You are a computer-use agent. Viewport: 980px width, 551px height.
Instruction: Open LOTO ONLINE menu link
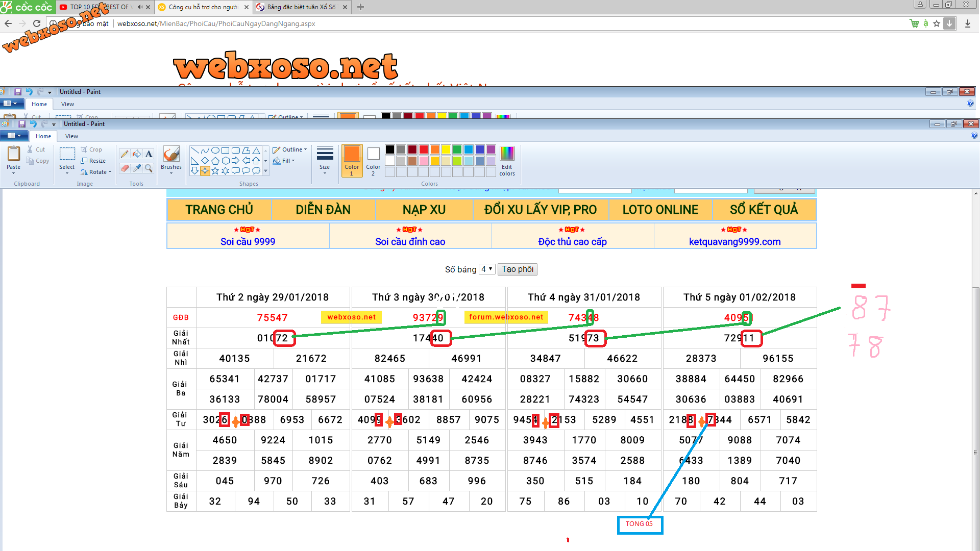pos(660,210)
